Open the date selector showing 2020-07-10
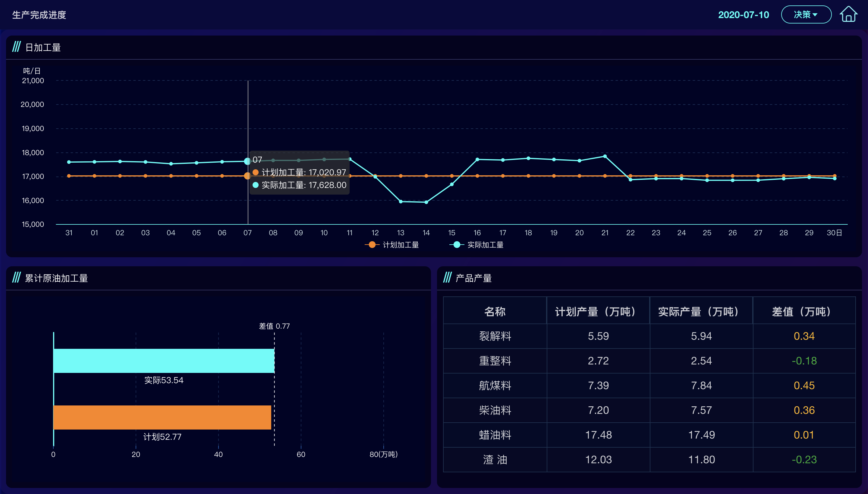 coord(744,14)
